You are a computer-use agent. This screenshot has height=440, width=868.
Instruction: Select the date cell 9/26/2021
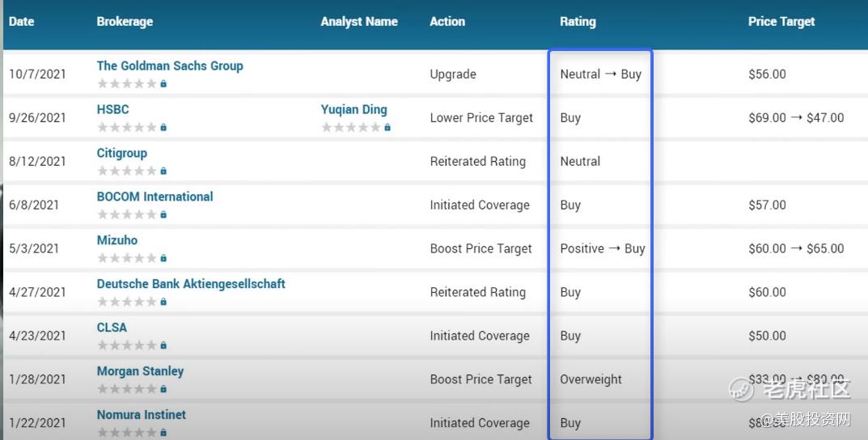[x=37, y=118]
